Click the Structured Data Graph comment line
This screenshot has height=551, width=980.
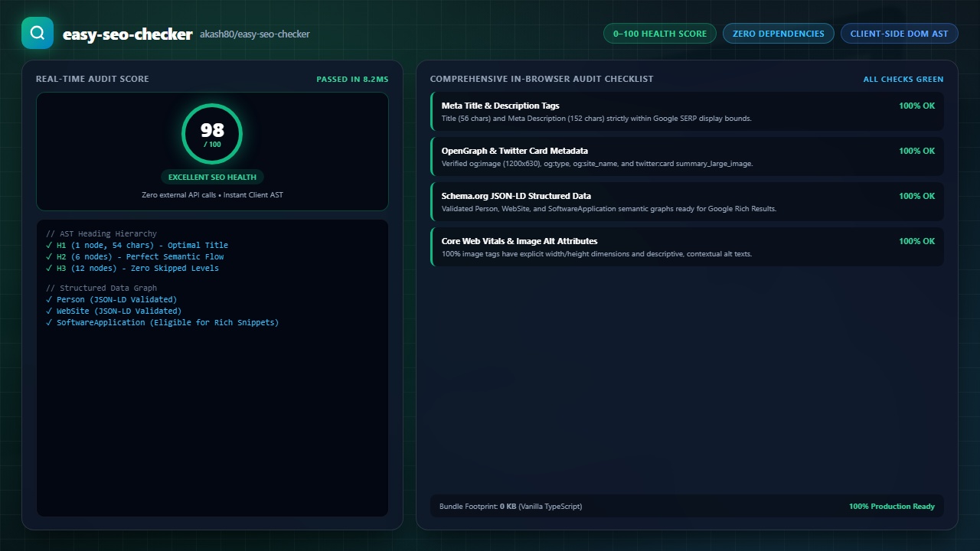(101, 289)
